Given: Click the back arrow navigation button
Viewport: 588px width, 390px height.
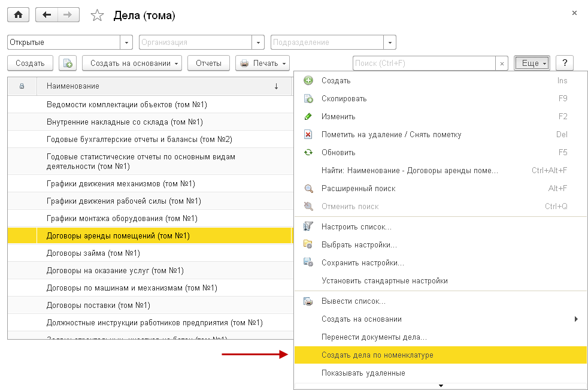Looking at the screenshot, I should (x=47, y=15).
